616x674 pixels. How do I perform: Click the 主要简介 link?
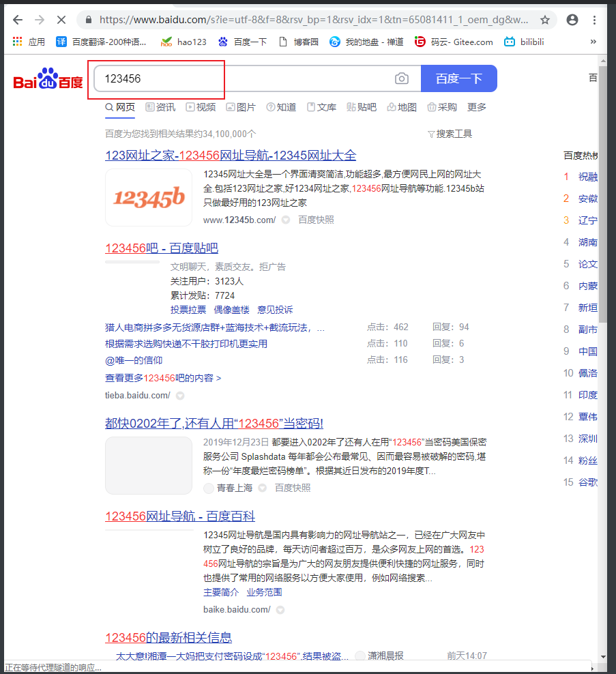coord(221,592)
